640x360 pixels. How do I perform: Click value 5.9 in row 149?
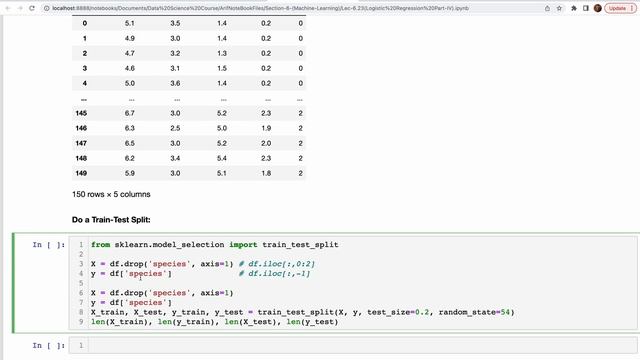pos(130,173)
